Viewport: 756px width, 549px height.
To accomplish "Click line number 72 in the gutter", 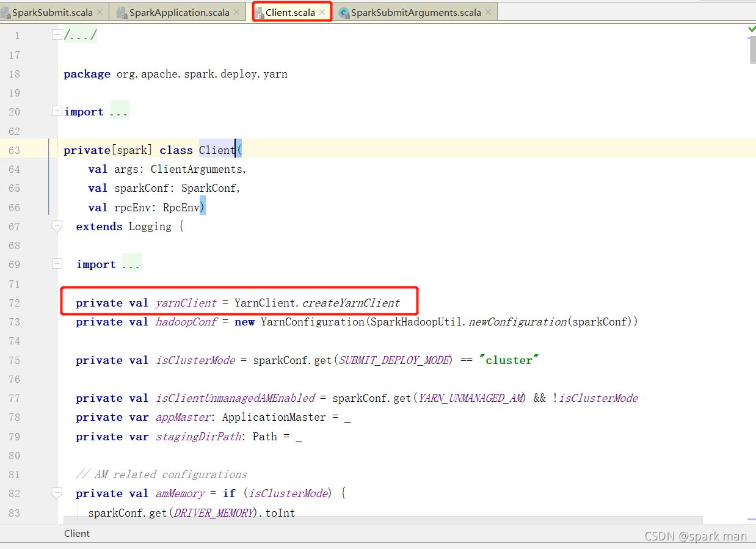I will point(14,303).
